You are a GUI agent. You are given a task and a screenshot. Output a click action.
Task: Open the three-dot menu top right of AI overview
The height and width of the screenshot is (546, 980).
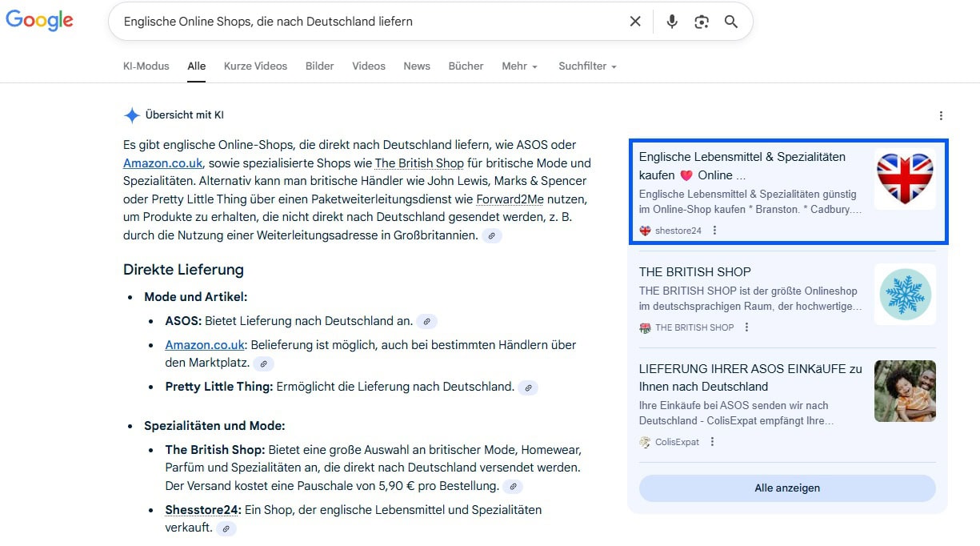[941, 115]
